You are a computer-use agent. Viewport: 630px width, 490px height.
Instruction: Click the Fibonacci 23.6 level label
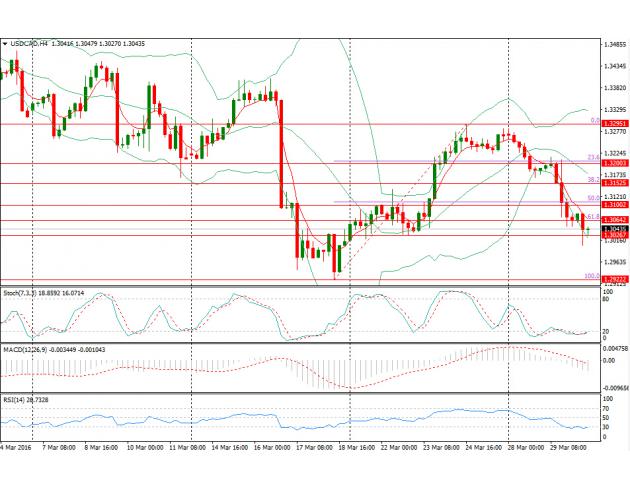591,158
